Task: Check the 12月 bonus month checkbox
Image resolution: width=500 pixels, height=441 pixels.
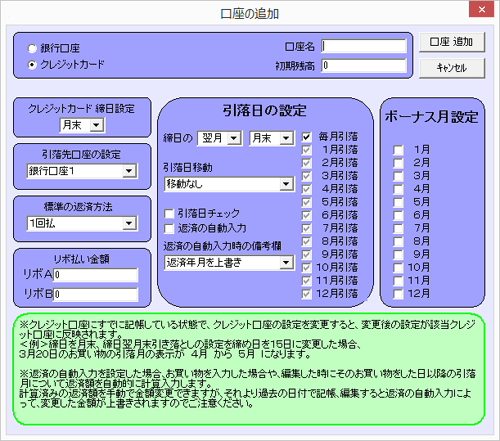Action: click(x=398, y=294)
